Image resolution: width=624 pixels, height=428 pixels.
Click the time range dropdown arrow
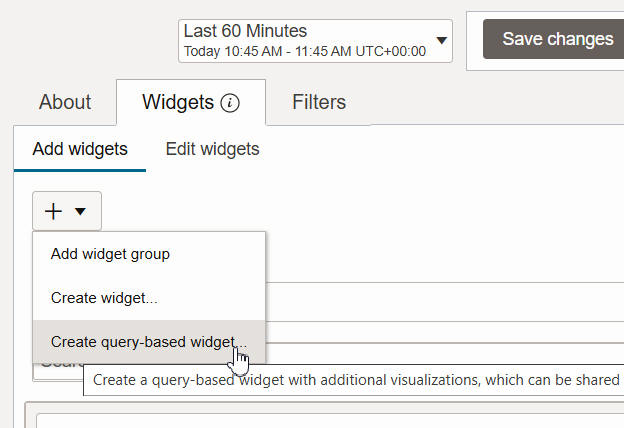pos(441,41)
